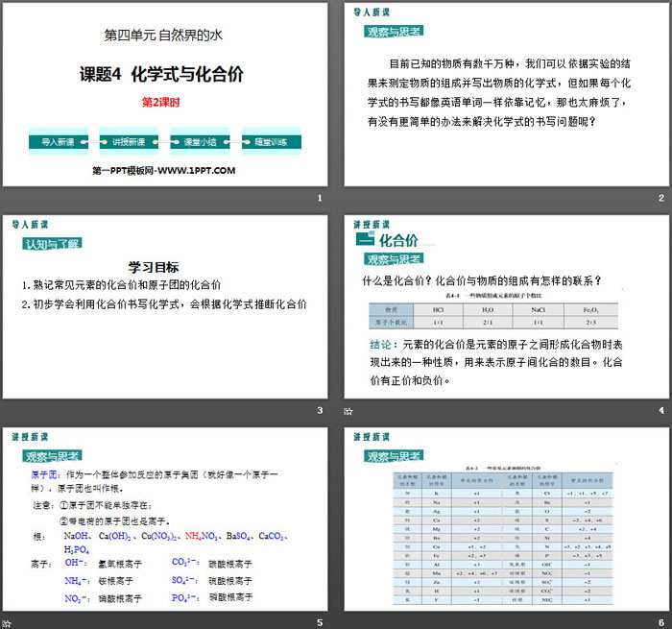The image size is (672, 629).
Task: Click the question 什么是化合价 on slide 4
Action: coord(482,280)
